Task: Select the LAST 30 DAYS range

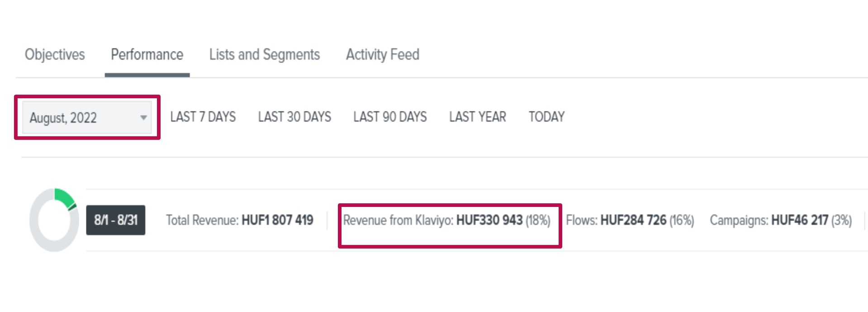Action: tap(294, 117)
